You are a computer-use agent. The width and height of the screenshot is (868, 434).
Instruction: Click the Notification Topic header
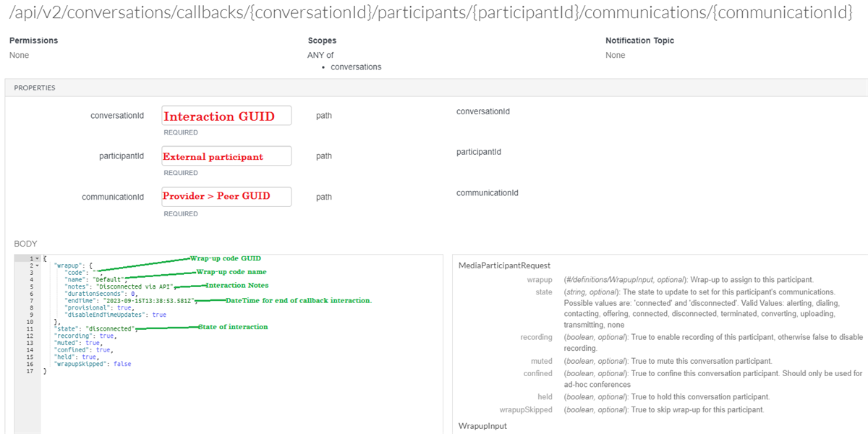[x=639, y=41]
